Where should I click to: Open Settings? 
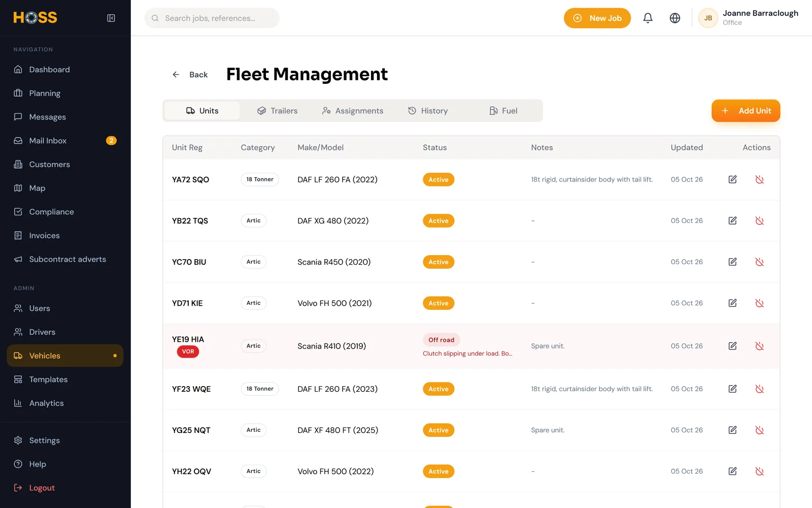(x=65, y=440)
